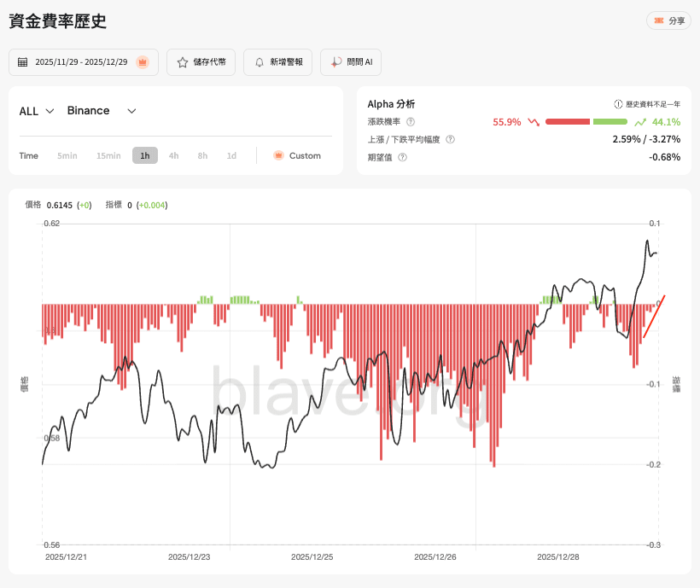Click help icon next to 期望值

[x=402, y=157]
